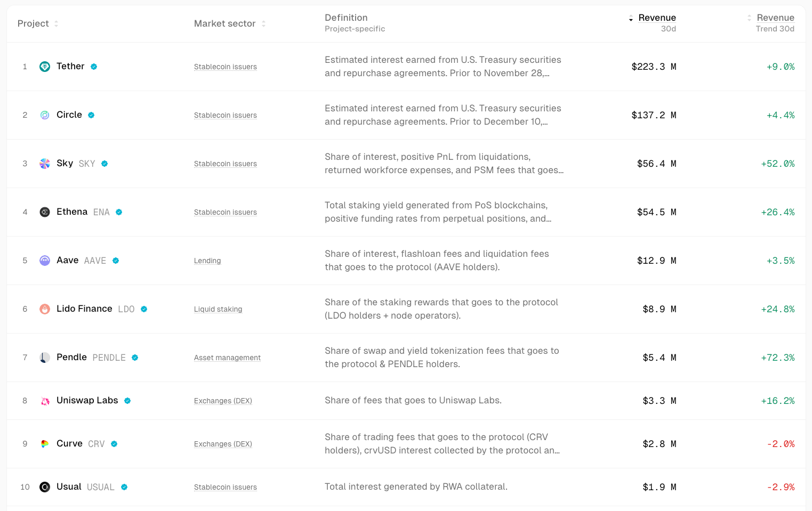
Task: Click the Aave ghost logo icon
Action: [x=45, y=261]
